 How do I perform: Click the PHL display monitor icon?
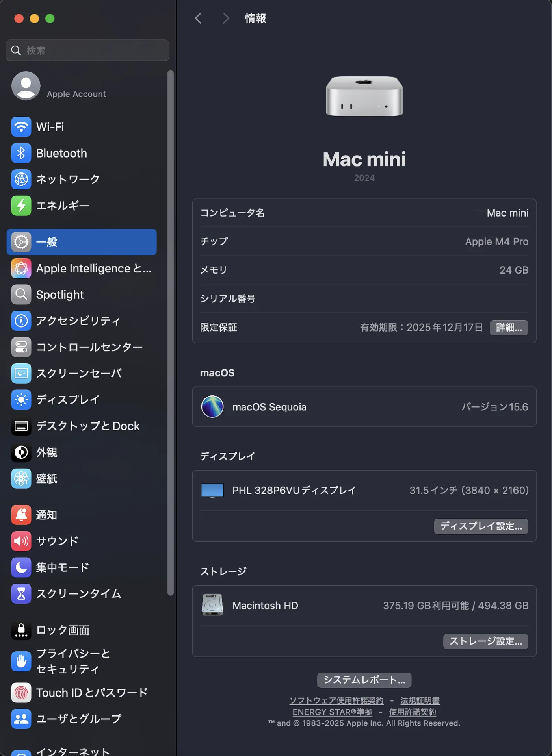tap(212, 491)
